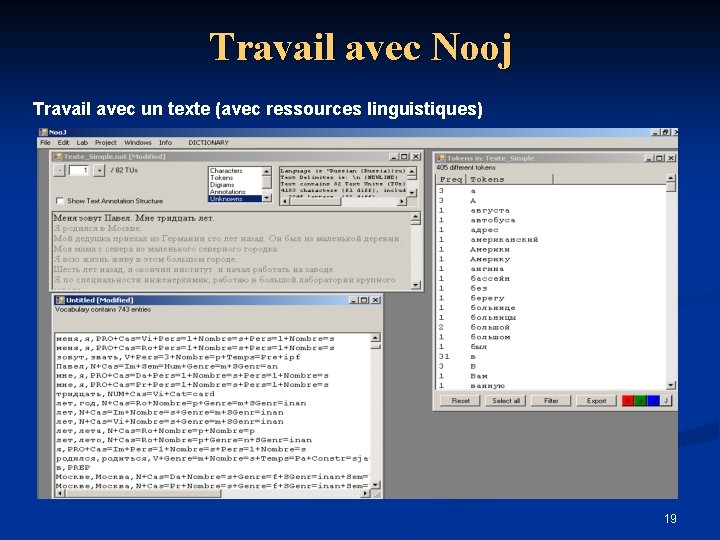Click the J button beside color swatches
Viewport: 720px width, 540px height.
point(666,401)
